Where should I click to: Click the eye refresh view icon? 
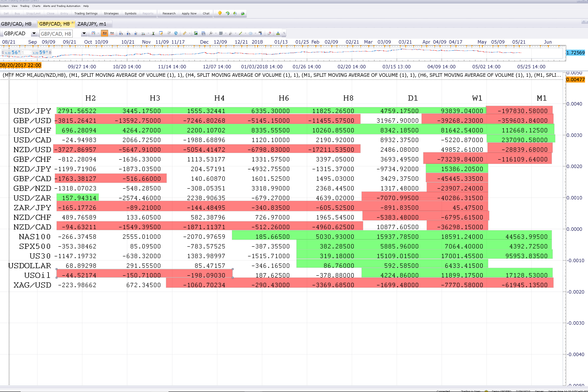tap(169, 33)
